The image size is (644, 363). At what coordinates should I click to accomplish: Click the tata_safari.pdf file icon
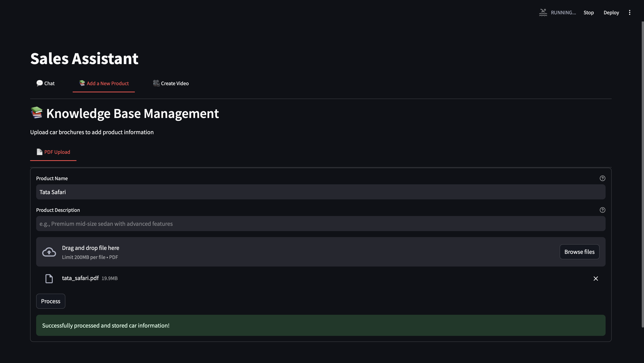click(x=49, y=278)
